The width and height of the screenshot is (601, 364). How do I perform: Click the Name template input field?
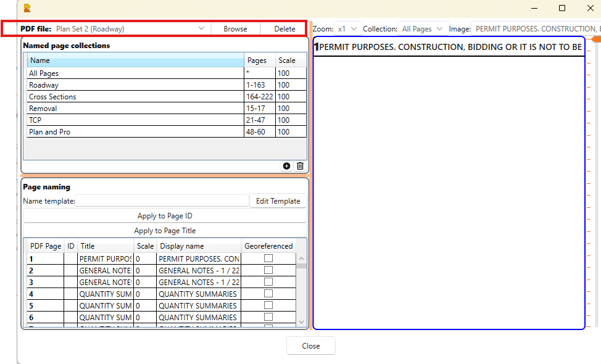coord(162,201)
